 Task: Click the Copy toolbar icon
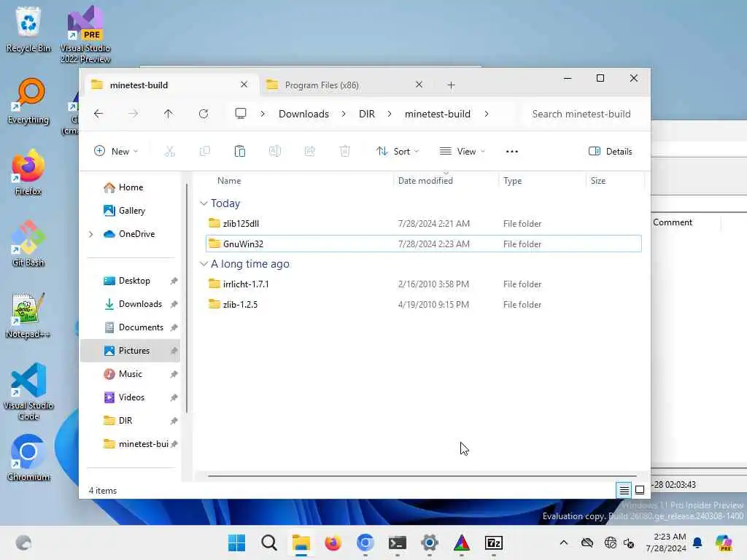pyautogui.click(x=205, y=152)
